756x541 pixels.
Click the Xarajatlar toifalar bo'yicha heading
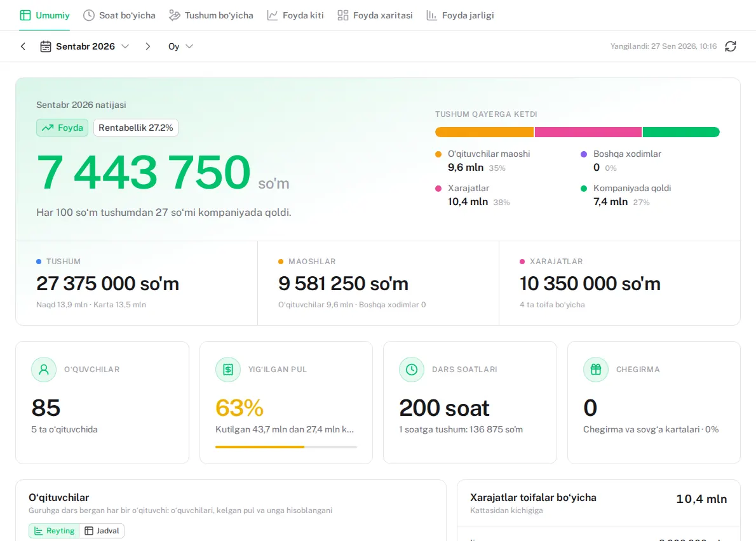[533, 497]
